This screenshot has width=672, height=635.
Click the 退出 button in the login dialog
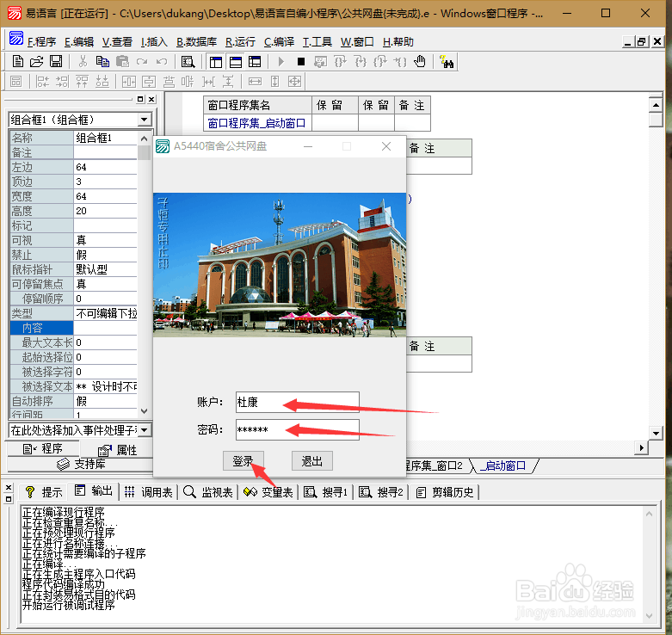coord(312,461)
